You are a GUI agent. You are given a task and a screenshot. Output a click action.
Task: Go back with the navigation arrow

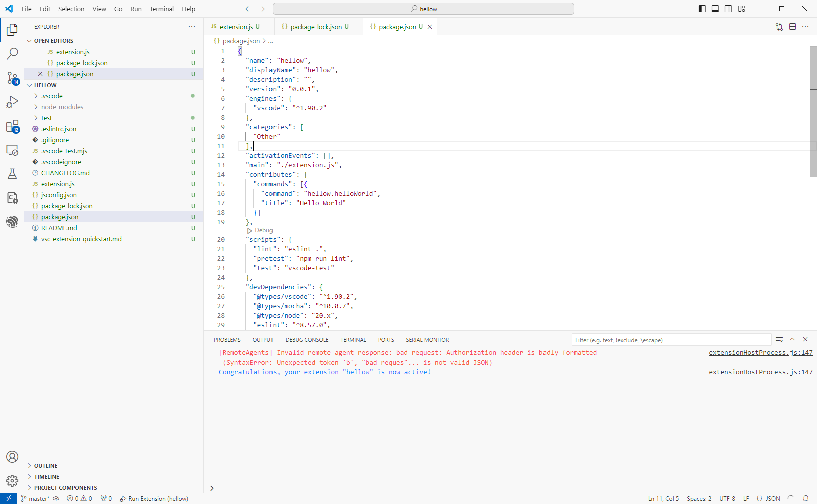[248, 9]
